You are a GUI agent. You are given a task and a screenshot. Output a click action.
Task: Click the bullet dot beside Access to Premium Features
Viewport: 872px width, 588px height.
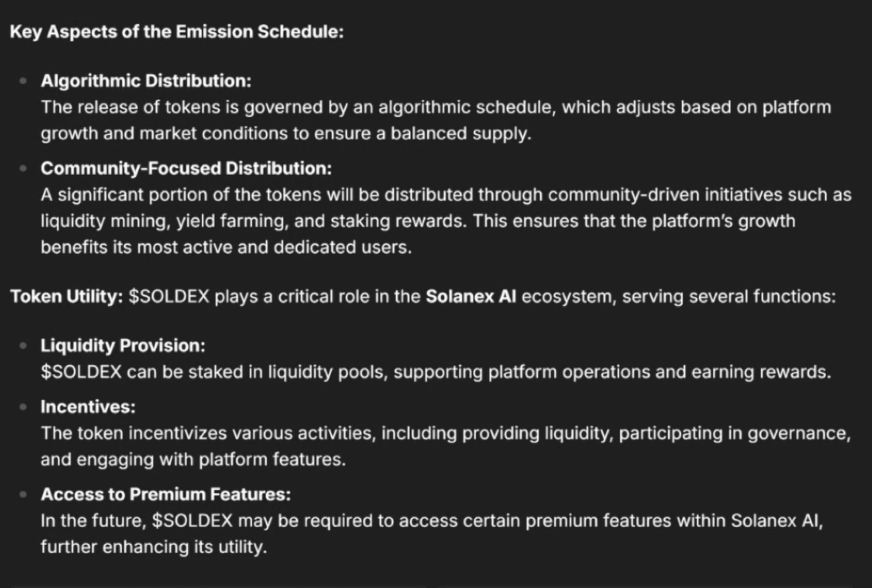[x=23, y=494]
